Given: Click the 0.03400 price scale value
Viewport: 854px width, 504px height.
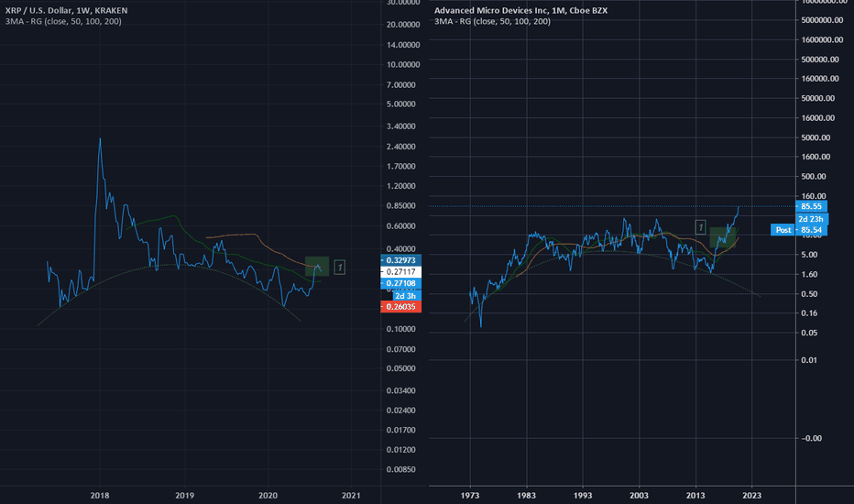Looking at the screenshot, I should (401, 390).
